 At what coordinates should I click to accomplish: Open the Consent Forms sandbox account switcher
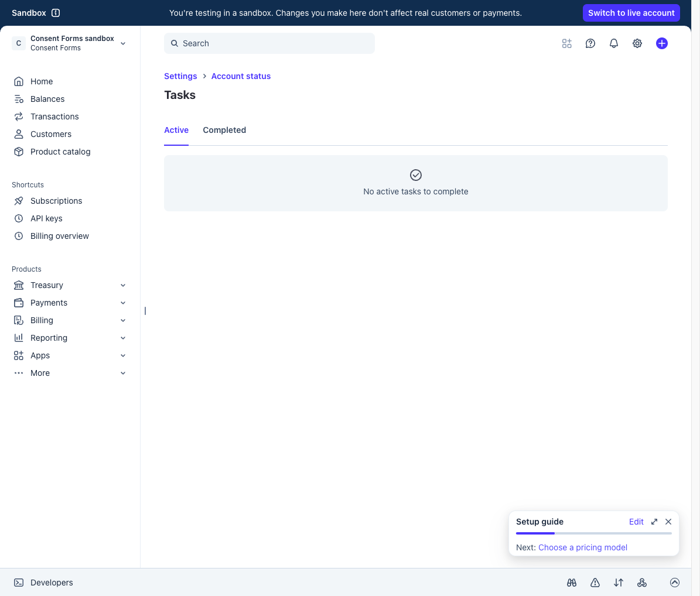click(69, 43)
